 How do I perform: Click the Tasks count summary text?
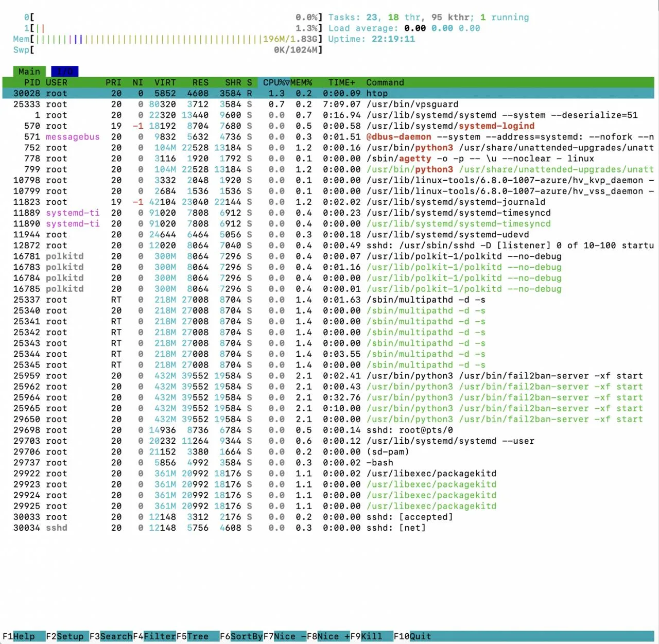[428, 18]
